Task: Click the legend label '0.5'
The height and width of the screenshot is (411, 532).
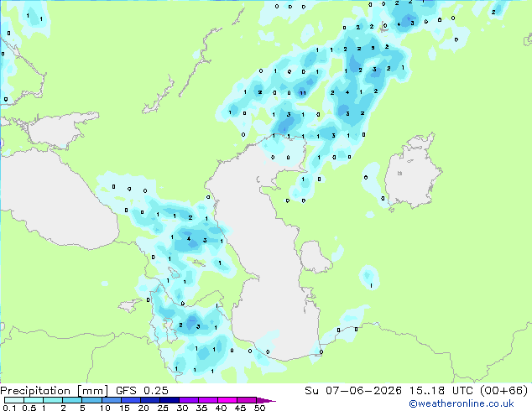Action: (29, 408)
